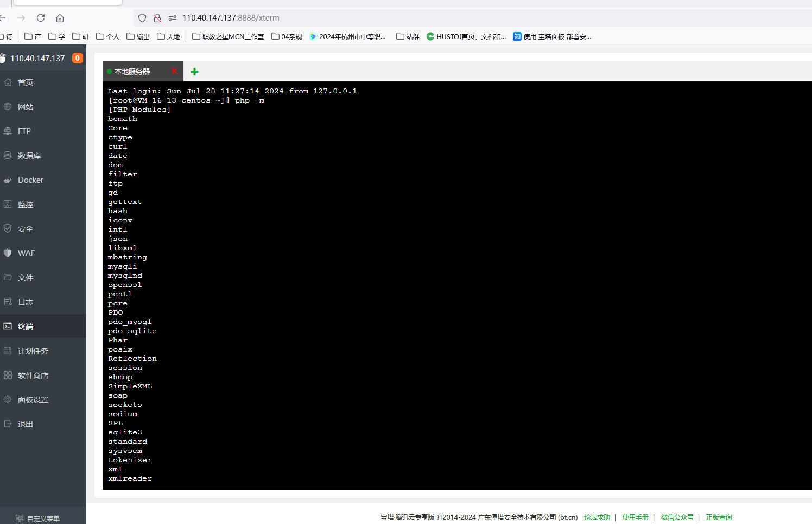
Task: Go forward in browser history
Action: click(x=21, y=18)
